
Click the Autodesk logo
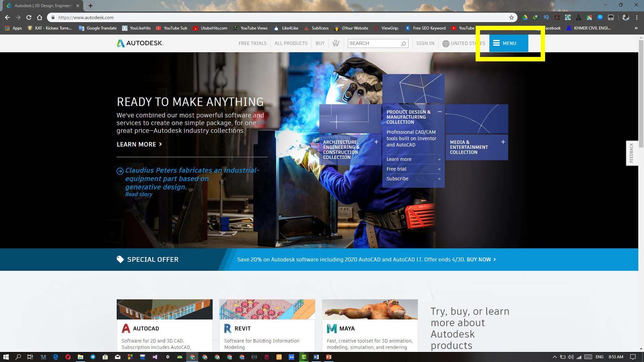(140, 43)
